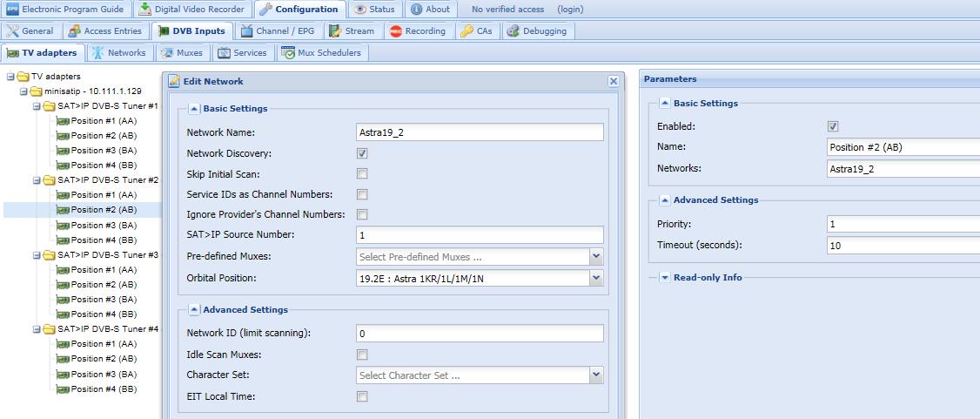Open the Access Entries tab
Viewport: 980px width, 419px height.
[x=105, y=30]
